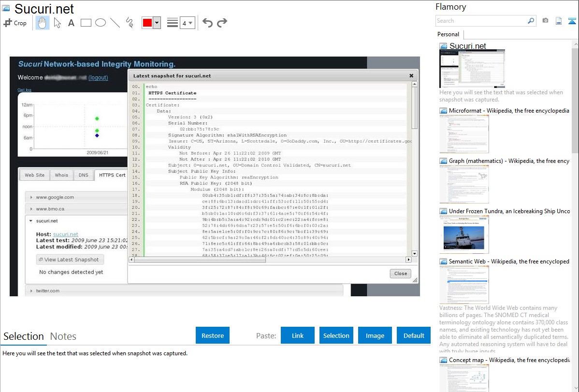Open the Personal tab
Viewport: 579px width, 392px height.
coord(449,34)
